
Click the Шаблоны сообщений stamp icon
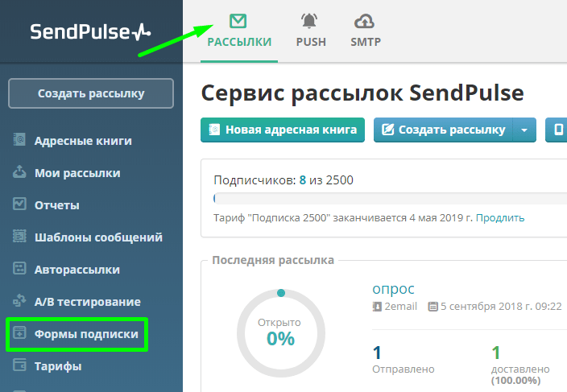click(x=19, y=236)
